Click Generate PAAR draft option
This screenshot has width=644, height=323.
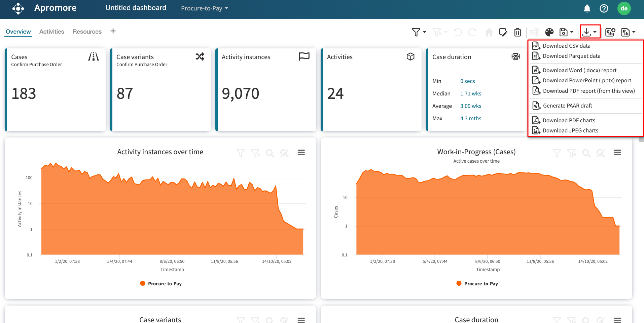click(x=567, y=106)
